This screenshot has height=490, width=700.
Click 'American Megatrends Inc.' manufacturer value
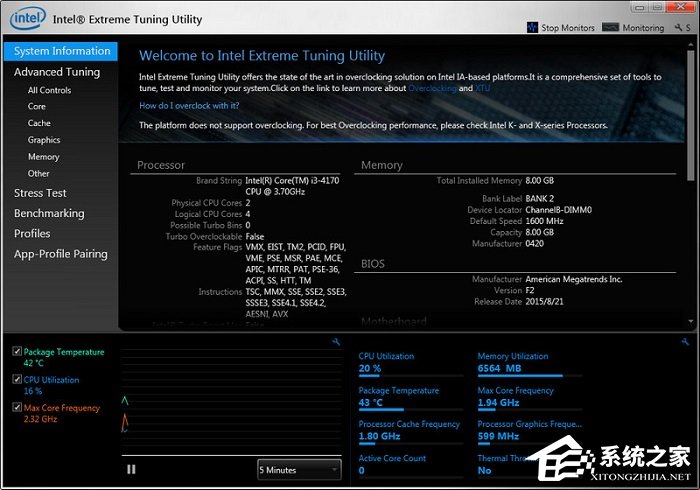(x=574, y=279)
